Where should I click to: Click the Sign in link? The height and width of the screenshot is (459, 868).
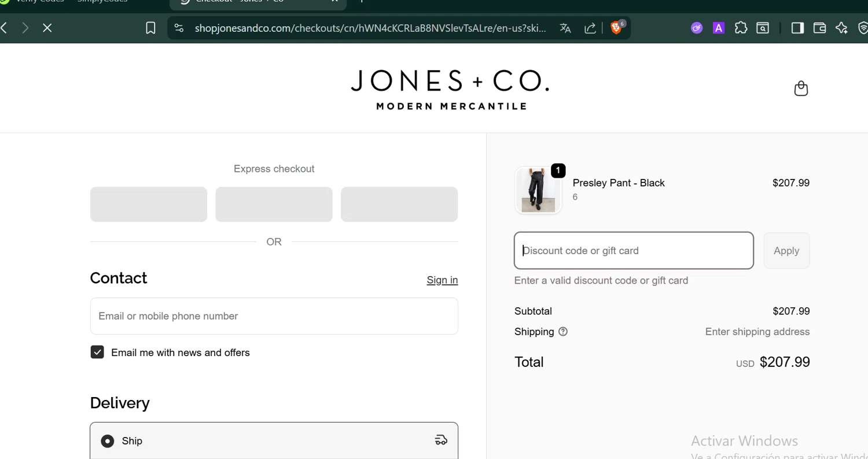(x=442, y=280)
